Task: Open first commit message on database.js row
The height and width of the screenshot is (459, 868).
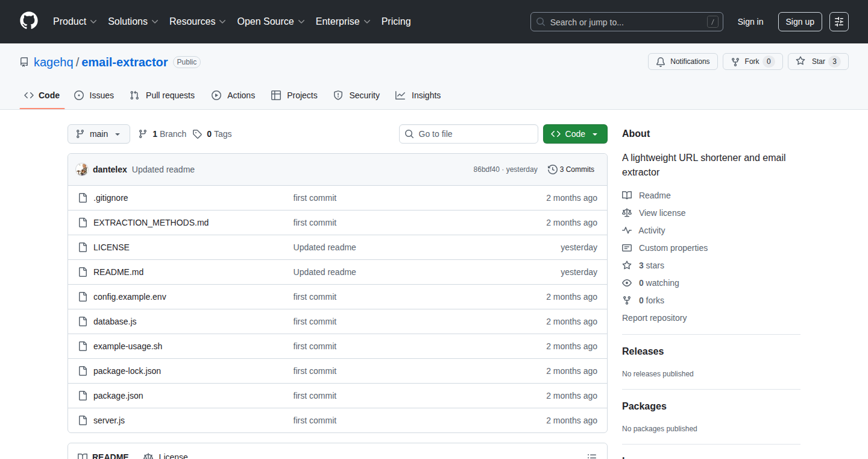Action: point(315,321)
